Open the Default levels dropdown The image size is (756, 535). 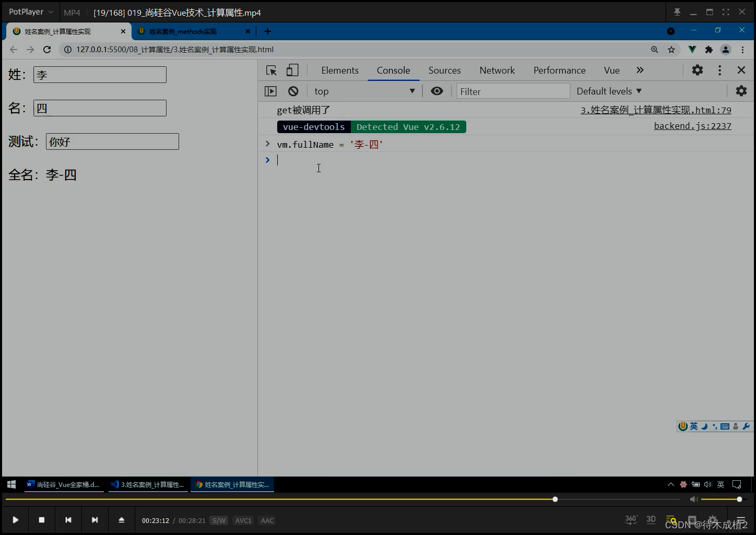click(x=609, y=91)
